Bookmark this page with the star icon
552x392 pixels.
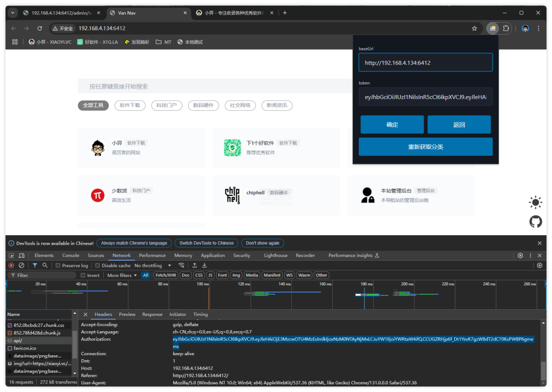coord(474,28)
